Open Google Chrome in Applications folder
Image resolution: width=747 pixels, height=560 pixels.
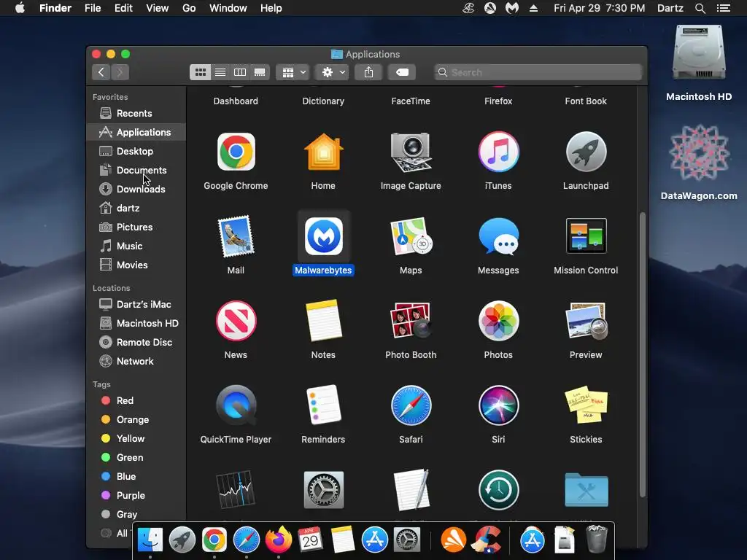coord(236,152)
